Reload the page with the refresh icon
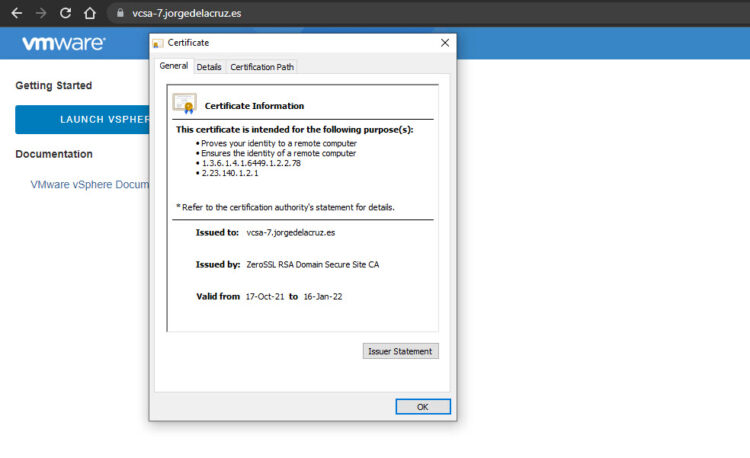This screenshot has height=458, width=750. [x=66, y=13]
